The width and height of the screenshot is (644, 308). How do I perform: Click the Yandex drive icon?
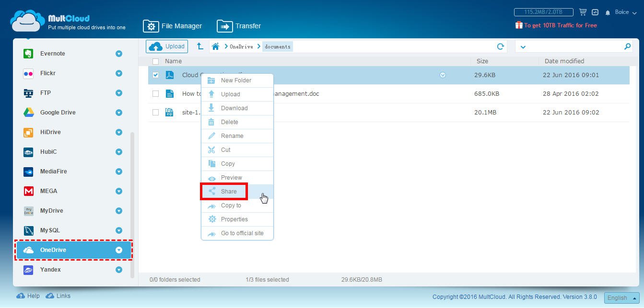coord(28,270)
